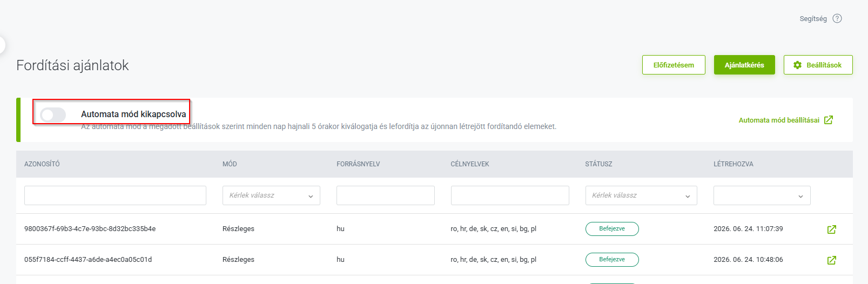Click Részleges in the 055f7184 row

tap(238, 260)
